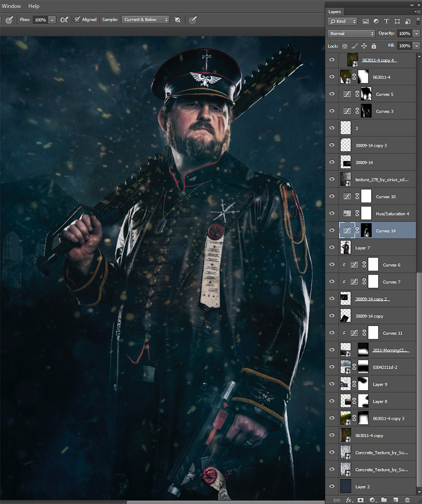Filter layers by type layers icon

386,21
